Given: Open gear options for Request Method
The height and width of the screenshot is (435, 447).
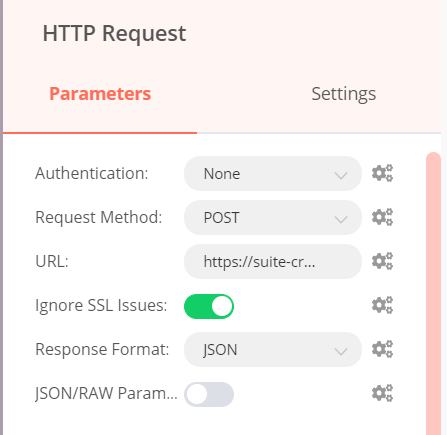Looking at the screenshot, I should point(382,217).
